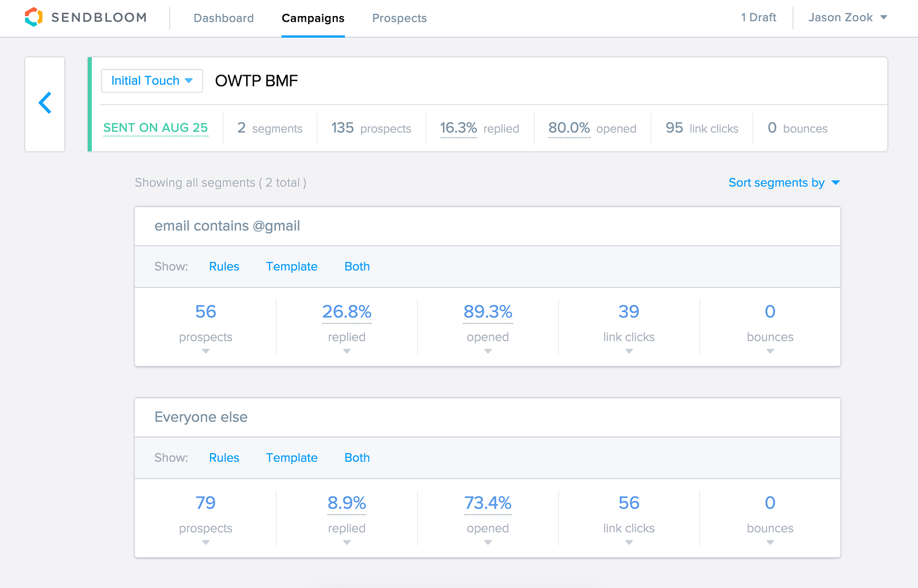The height and width of the screenshot is (588, 918).
Task: Click the 73.4% opened stat
Action: (x=488, y=503)
